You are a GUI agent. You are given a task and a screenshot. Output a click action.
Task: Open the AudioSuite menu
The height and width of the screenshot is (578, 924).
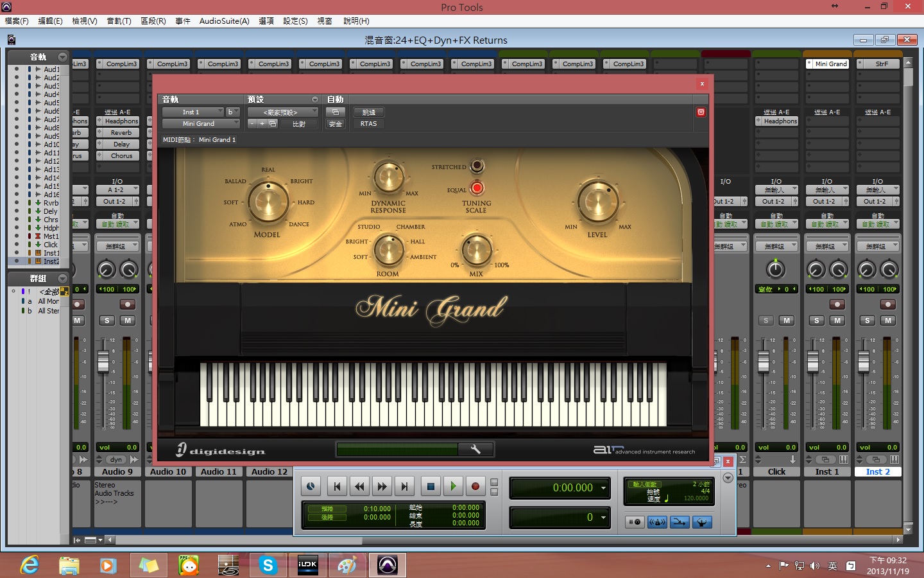(224, 21)
